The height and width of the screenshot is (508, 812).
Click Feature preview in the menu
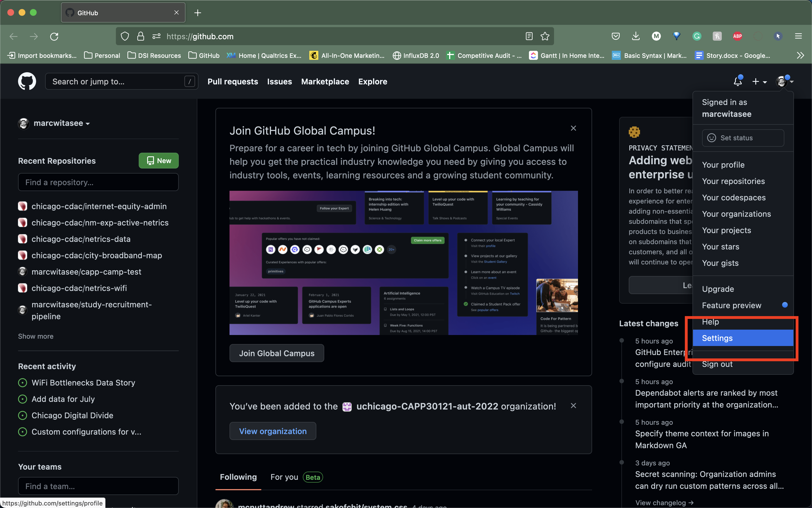pos(743,305)
